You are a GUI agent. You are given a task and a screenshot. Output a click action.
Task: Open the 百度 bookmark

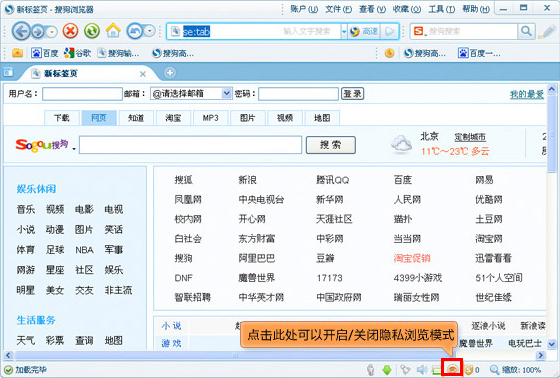tap(45, 53)
